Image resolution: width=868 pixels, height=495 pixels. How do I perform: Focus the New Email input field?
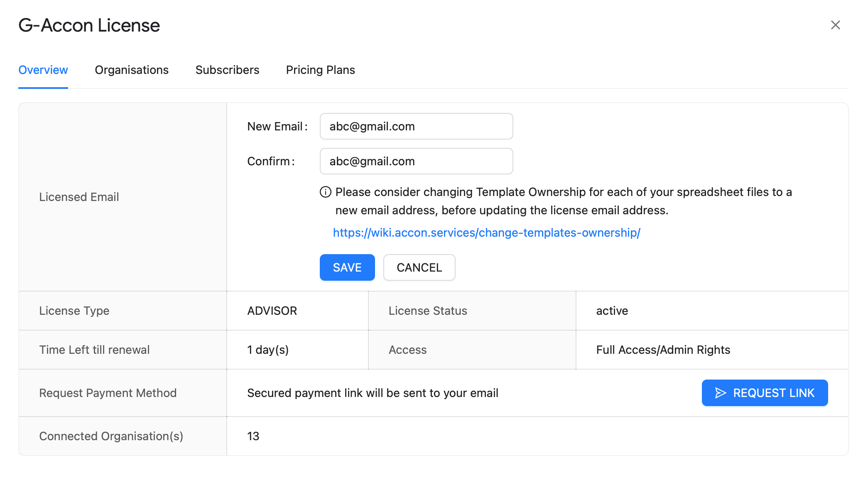[x=416, y=126]
